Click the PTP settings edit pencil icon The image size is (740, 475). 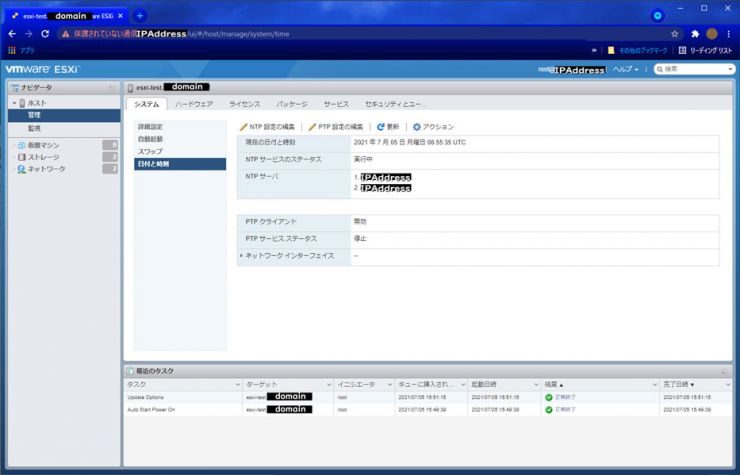312,127
